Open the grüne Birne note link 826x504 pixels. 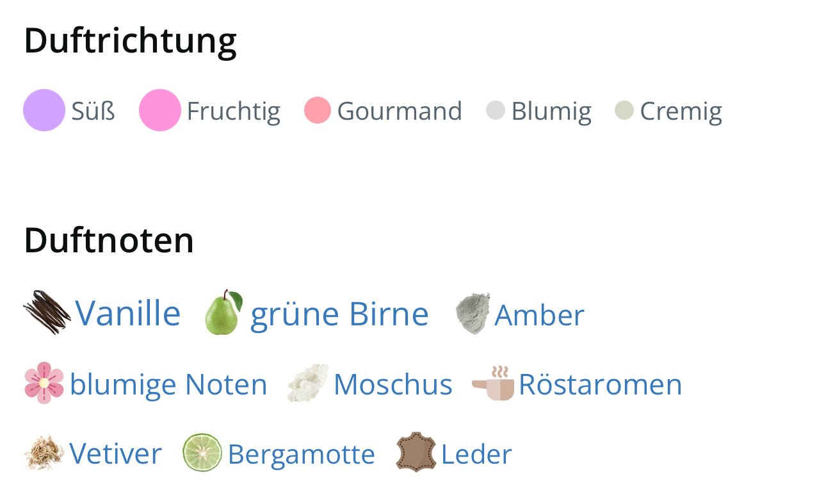(339, 314)
